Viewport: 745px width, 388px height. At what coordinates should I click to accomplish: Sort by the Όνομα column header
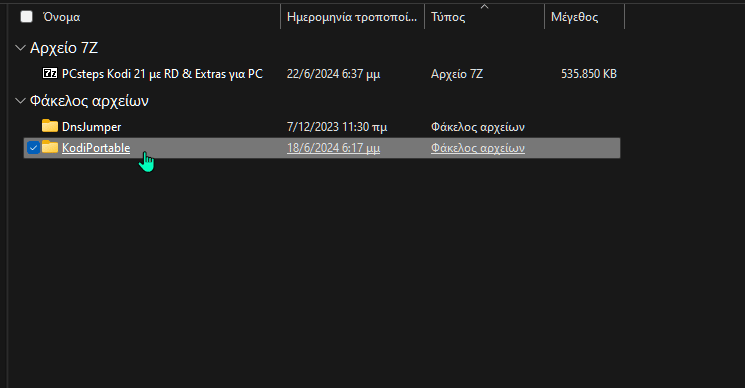click(x=62, y=17)
